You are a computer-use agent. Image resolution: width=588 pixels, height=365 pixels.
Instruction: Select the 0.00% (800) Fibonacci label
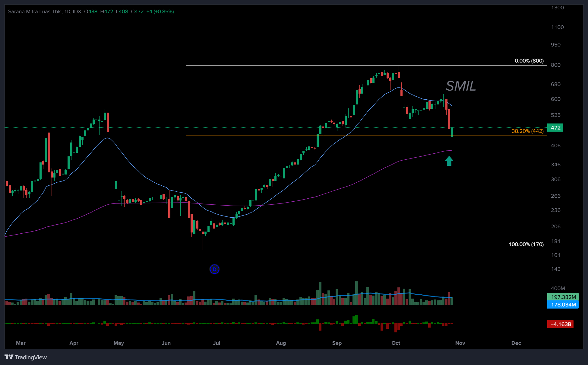tap(529, 61)
